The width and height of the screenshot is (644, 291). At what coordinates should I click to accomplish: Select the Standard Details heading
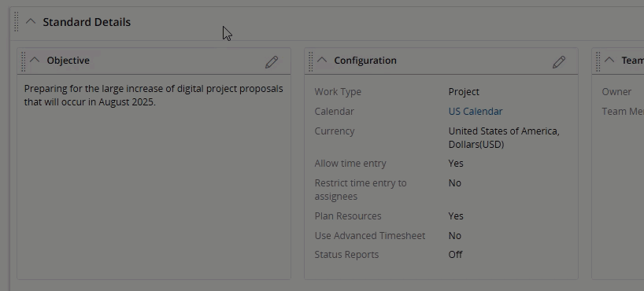87,22
